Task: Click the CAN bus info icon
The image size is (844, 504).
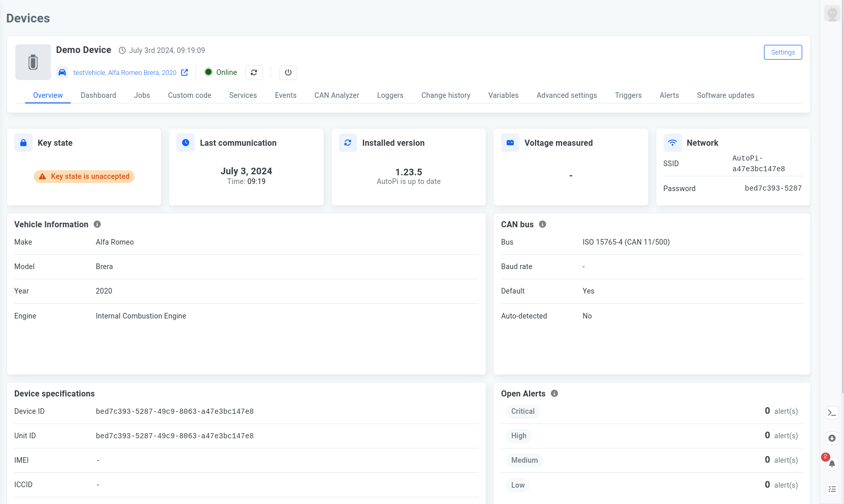Action: (543, 224)
